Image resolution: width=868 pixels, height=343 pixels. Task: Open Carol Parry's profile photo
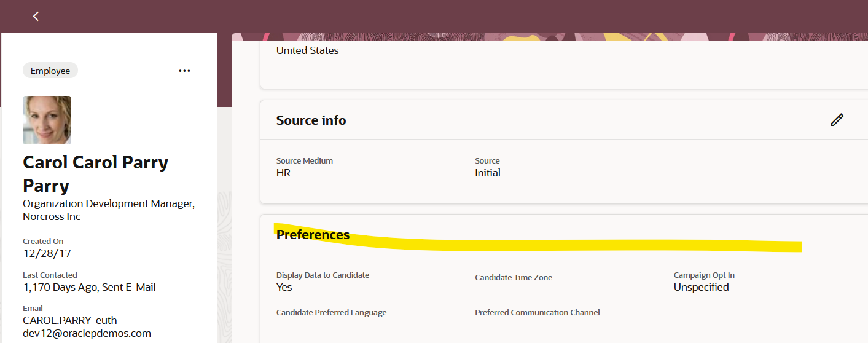tap(47, 120)
